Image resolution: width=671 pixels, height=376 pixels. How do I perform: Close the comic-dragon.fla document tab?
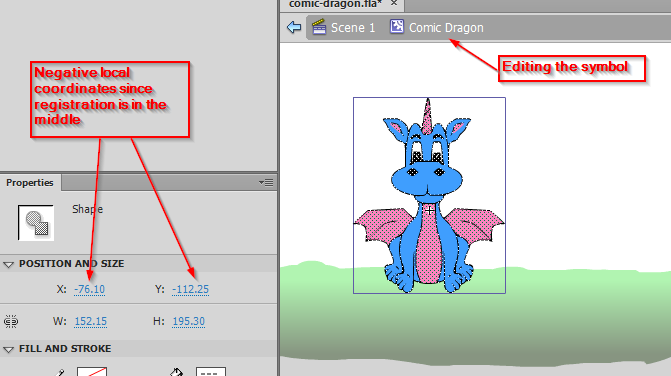(394, 3)
